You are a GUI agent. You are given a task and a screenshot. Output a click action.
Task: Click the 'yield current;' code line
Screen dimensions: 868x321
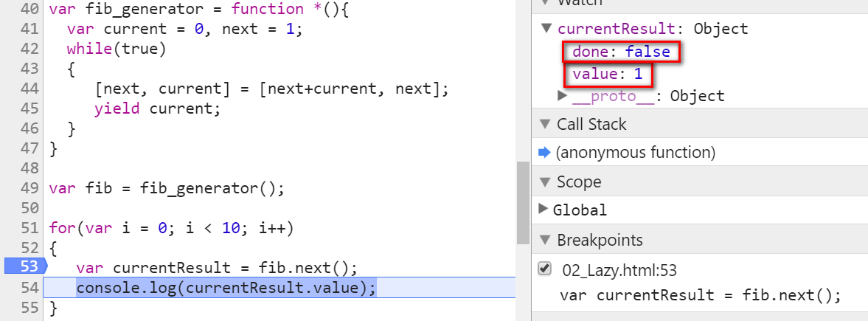tap(157, 108)
